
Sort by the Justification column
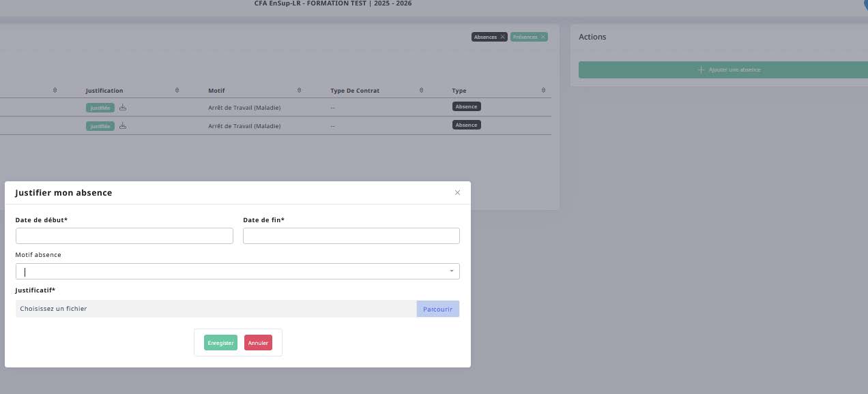[177, 90]
